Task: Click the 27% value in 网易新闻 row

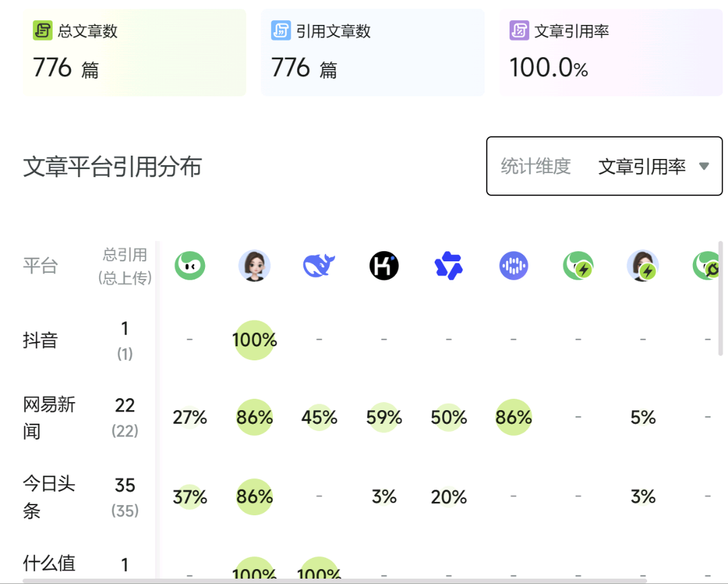Action: (x=190, y=418)
